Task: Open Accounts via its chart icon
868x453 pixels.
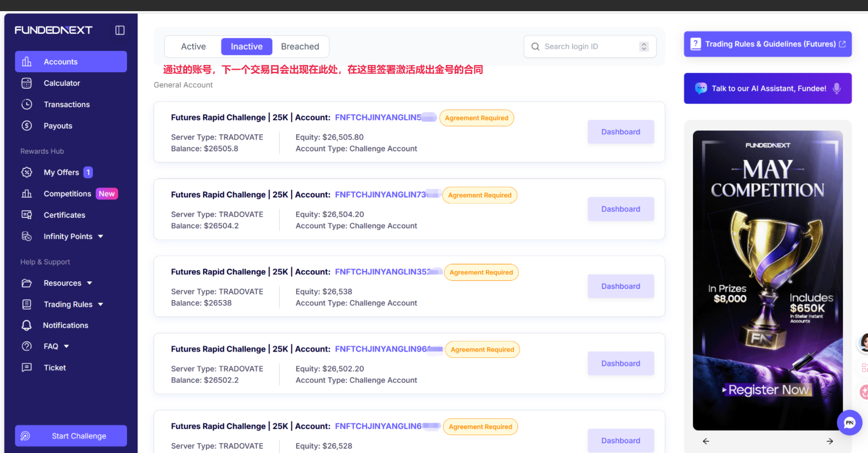Action: coord(27,62)
